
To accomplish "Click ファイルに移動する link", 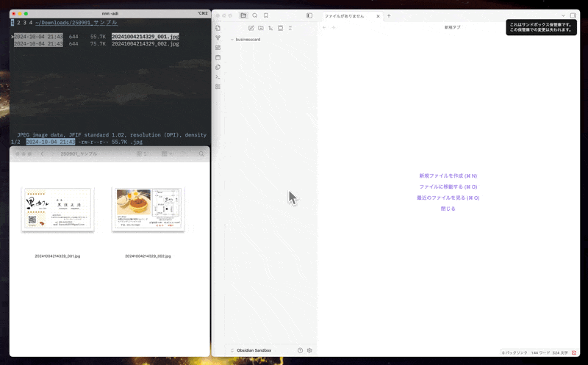I will 448,187.
